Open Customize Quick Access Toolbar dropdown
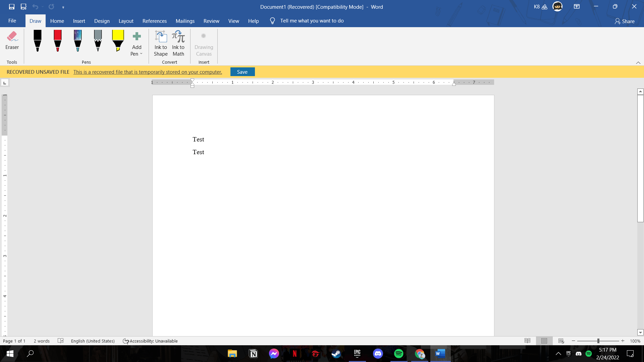 (x=63, y=7)
